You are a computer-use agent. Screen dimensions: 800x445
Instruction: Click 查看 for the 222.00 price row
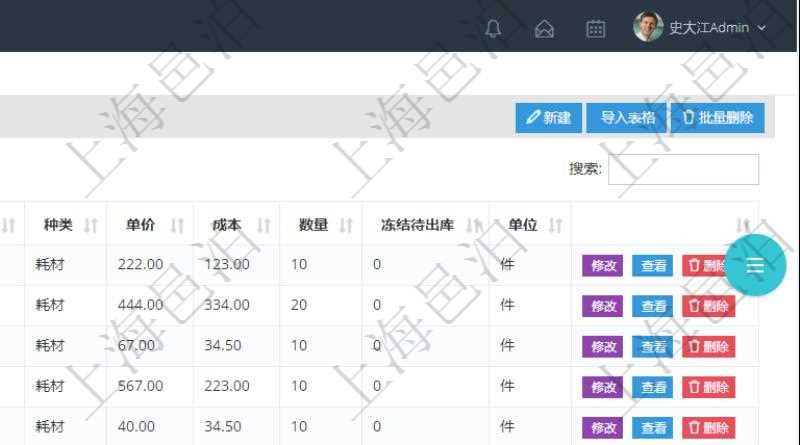coord(653,265)
